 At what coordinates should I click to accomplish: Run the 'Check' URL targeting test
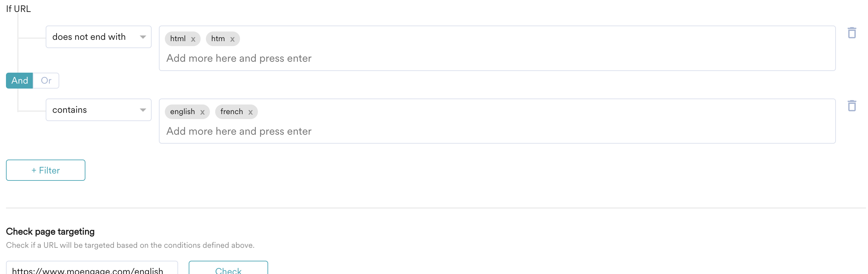228,270
